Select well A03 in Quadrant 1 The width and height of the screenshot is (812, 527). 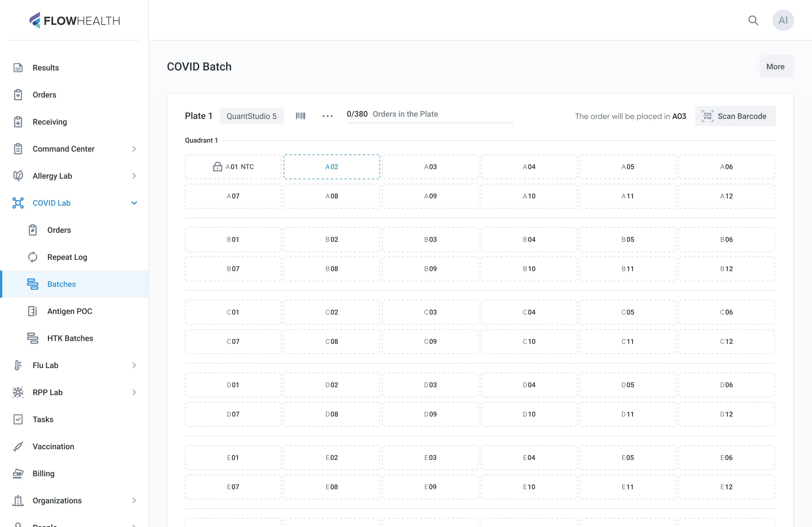tap(430, 167)
